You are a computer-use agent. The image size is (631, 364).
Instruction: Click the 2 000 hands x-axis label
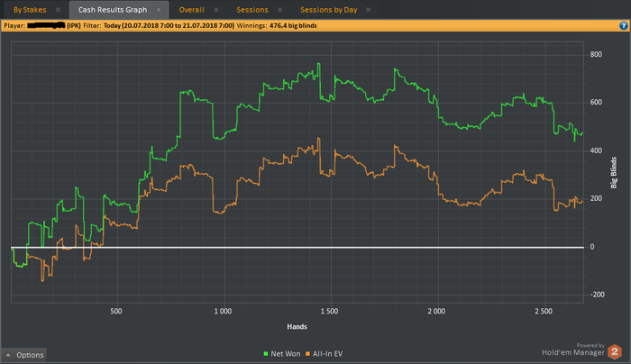point(436,311)
